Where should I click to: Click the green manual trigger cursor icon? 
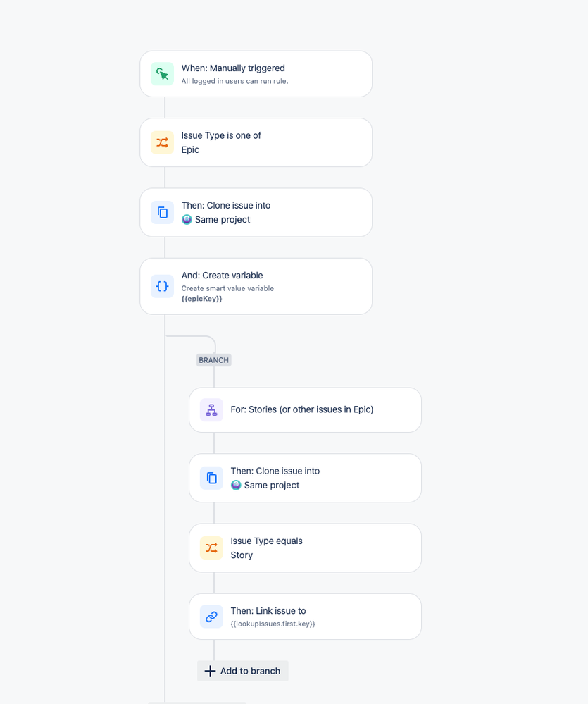[163, 73]
